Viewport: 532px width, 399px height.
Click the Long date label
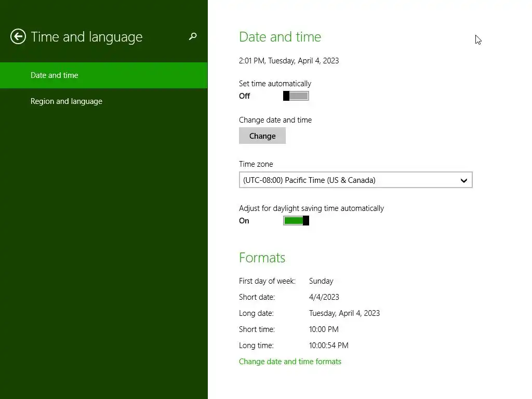tap(256, 313)
